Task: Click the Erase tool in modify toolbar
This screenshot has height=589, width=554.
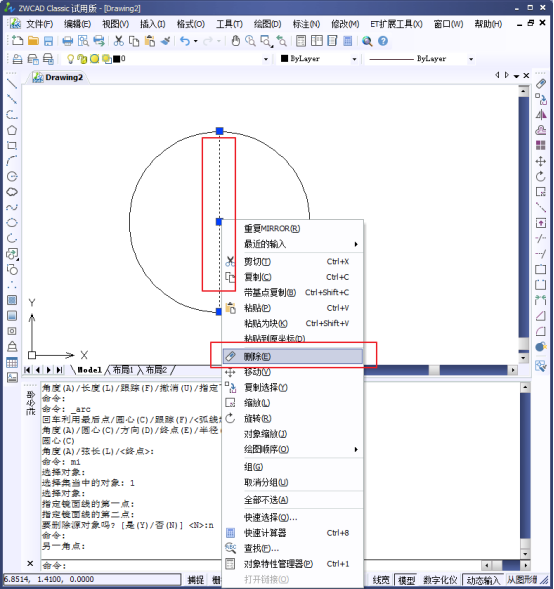Action: [x=541, y=83]
